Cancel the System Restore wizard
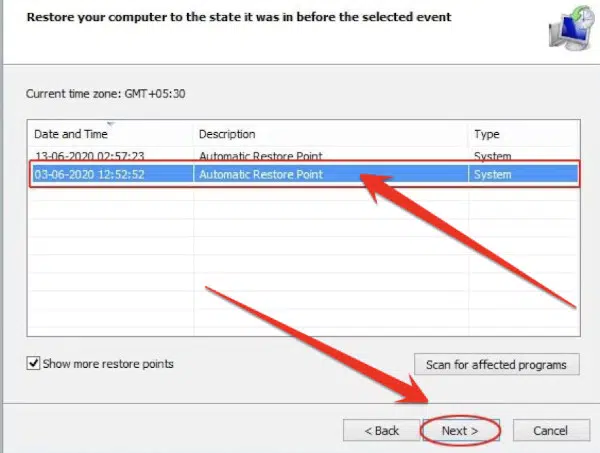 [550, 430]
